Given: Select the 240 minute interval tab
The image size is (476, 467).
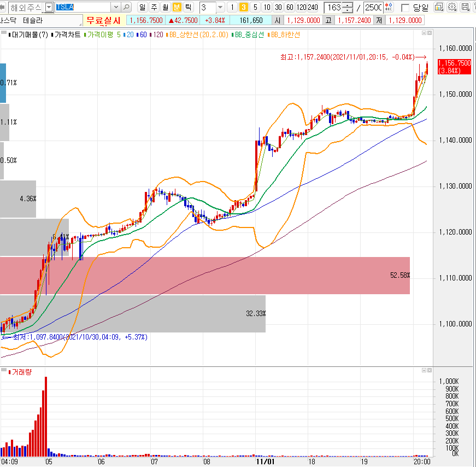Looking at the screenshot, I should [x=313, y=7].
